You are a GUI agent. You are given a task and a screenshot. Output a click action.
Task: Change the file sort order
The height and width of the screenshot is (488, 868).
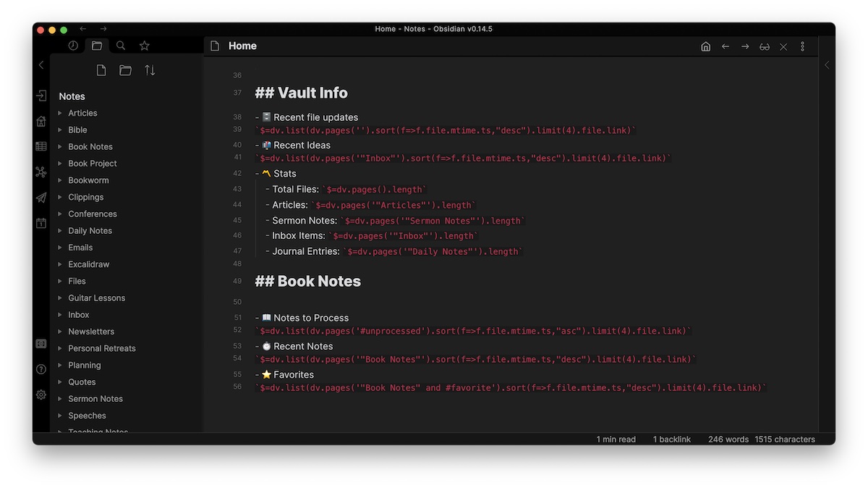pos(150,70)
